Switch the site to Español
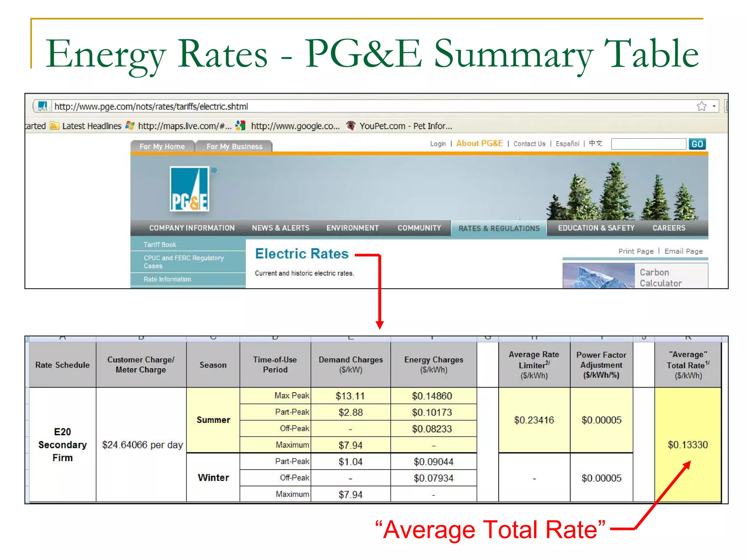 [567, 144]
